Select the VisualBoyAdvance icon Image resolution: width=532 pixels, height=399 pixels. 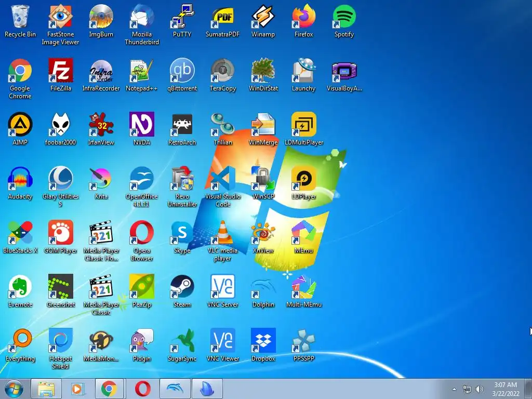coord(344,71)
